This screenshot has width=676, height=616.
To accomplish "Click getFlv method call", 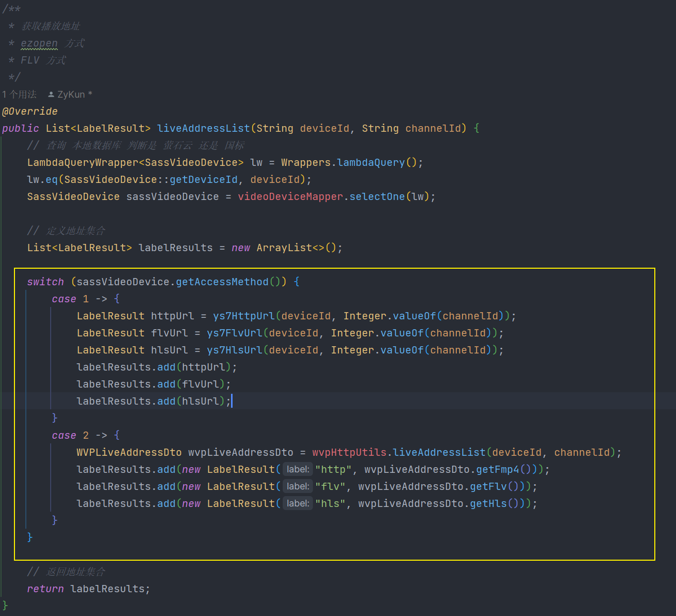I will [x=488, y=486].
